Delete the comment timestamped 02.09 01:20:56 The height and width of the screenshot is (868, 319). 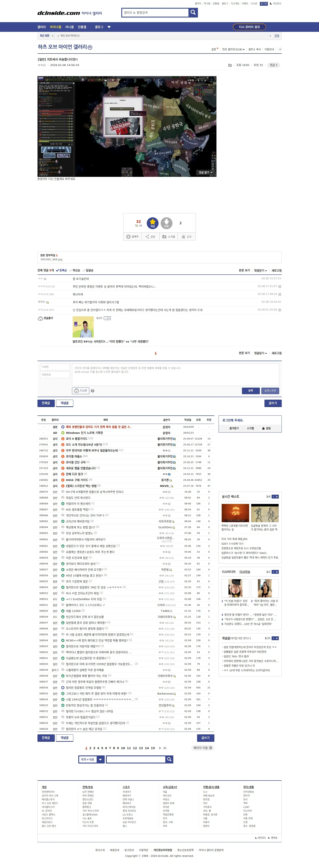[280, 310]
